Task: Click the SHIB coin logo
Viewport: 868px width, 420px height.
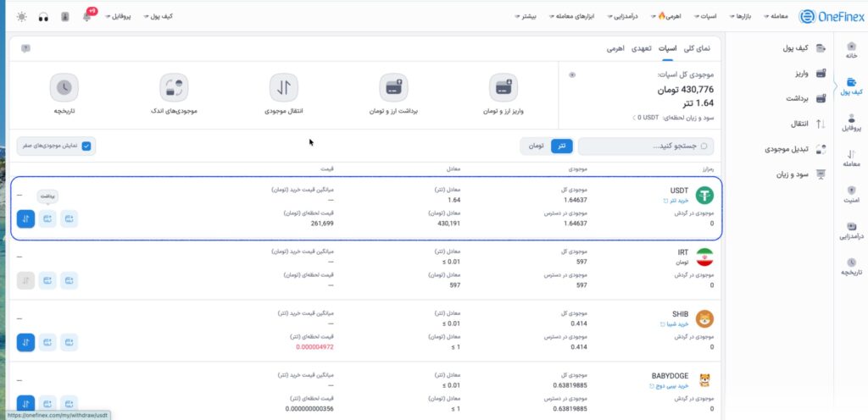Action: coord(704,319)
